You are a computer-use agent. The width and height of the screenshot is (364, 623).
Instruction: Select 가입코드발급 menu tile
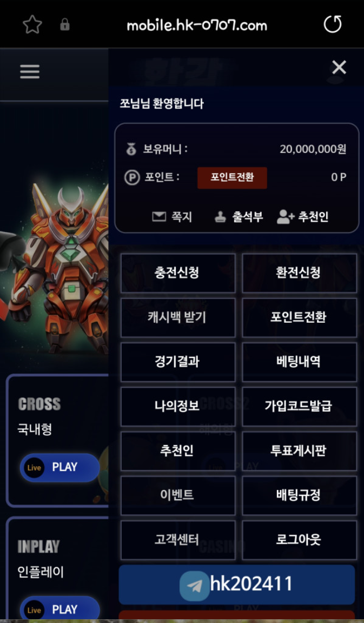(x=299, y=407)
